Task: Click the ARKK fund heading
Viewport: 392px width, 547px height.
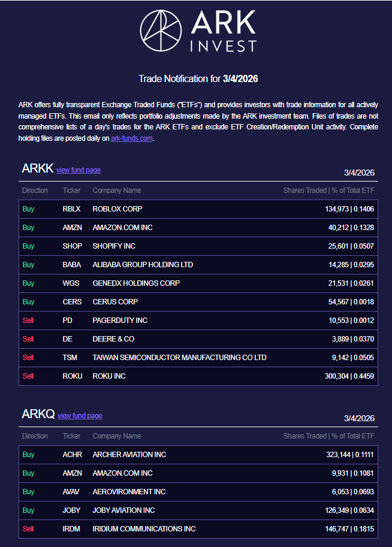Action: [37, 168]
